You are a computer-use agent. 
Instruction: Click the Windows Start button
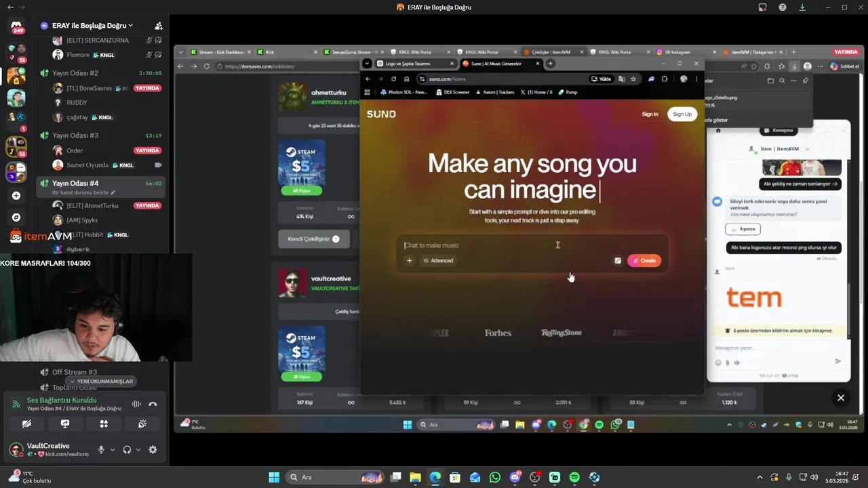(x=274, y=477)
